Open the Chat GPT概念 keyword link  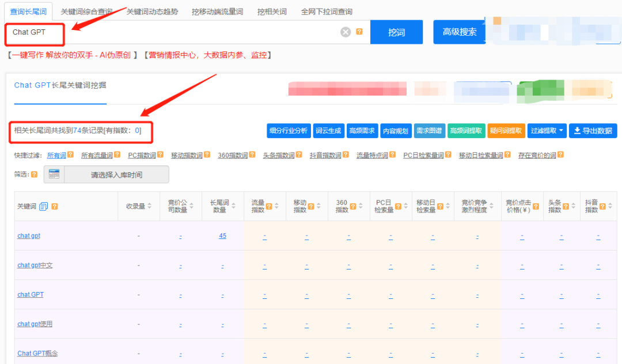tap(37, 353)
